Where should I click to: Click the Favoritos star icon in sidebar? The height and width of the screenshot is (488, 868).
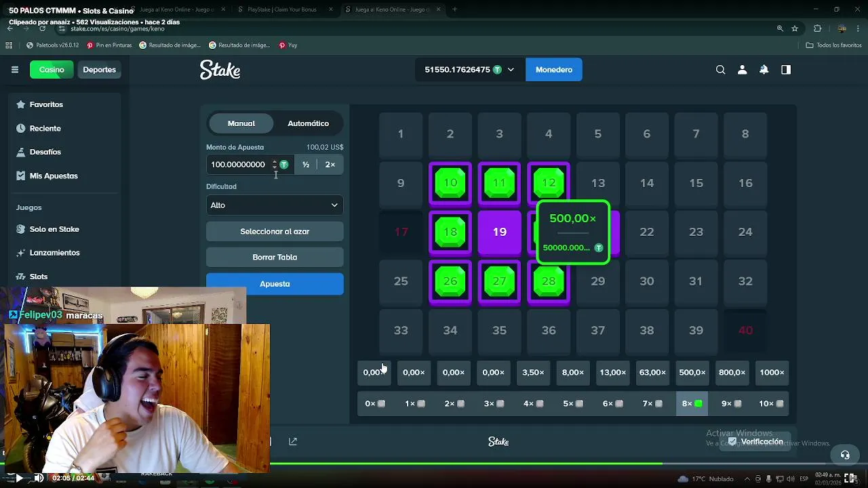20,104
